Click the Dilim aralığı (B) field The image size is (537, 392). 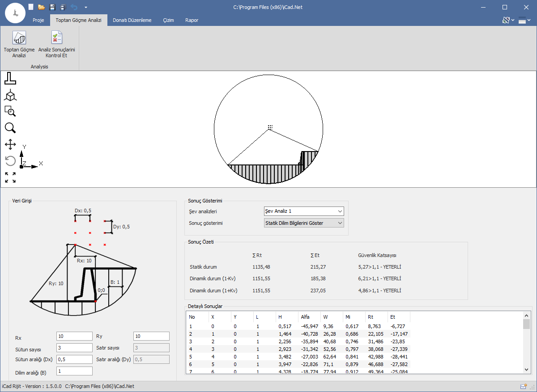click(x=74, y=371)
